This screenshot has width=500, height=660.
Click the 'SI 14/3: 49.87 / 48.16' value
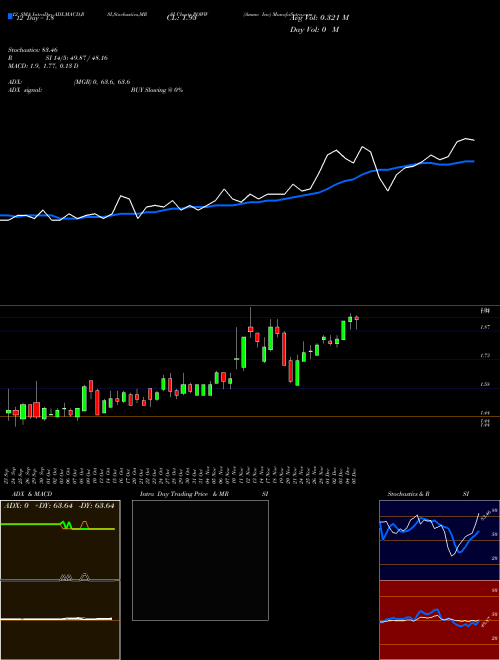pos(77,58)
